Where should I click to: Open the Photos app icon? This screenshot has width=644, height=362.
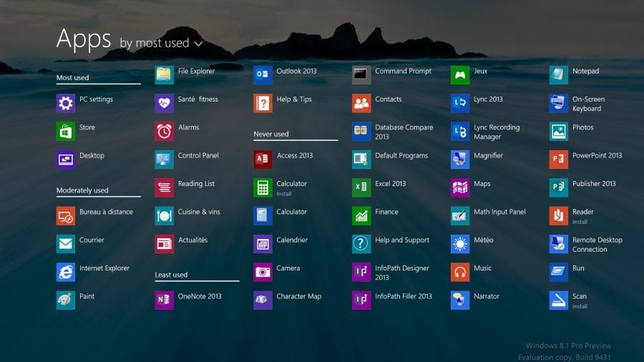(x=559, y=132)
